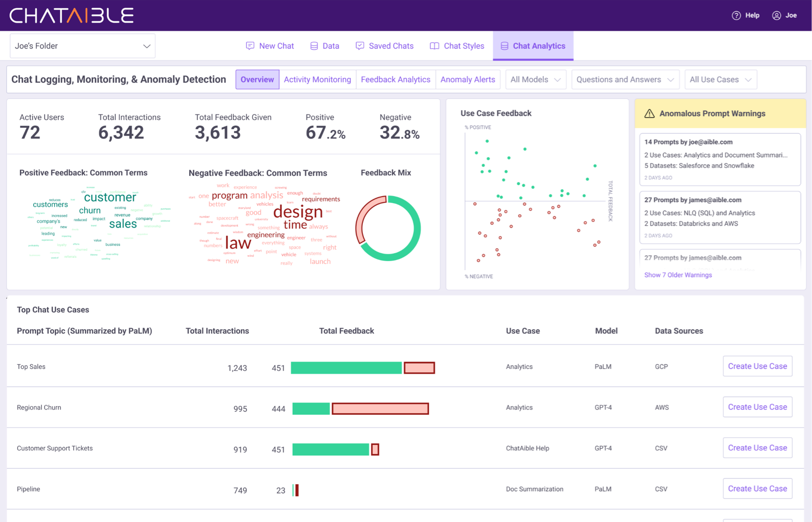Open the Feedback Analytics tab
Viewport: 812px width, 522px height.
396,79
